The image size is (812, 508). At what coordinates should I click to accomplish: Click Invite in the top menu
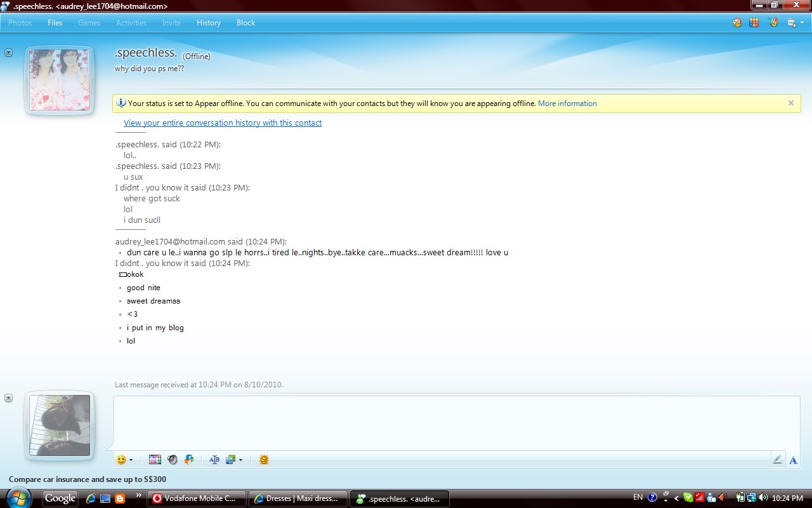171,23
